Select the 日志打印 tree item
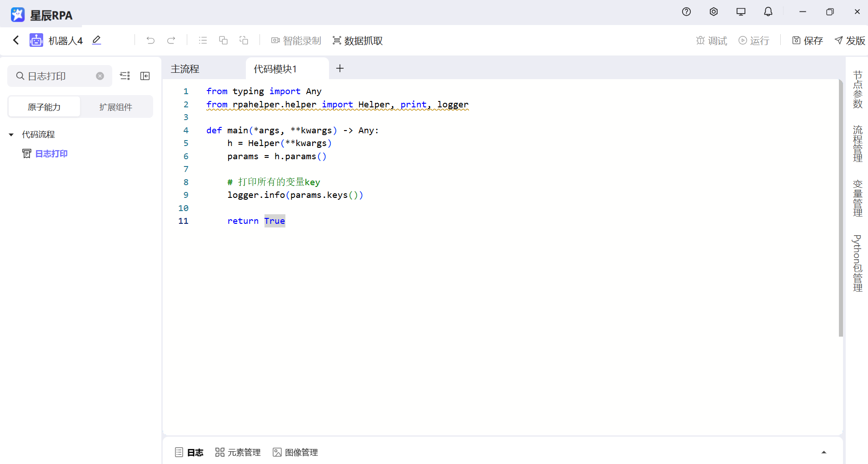868x464 pixels. (51, 154)
